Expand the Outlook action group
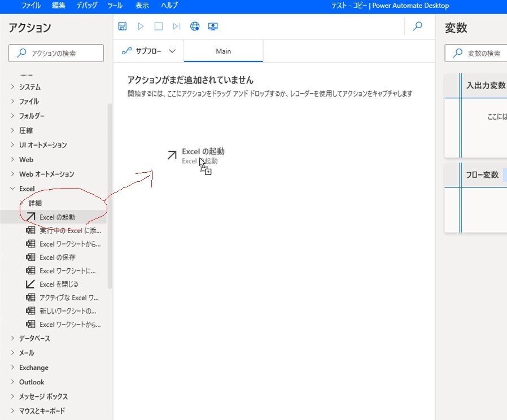507x420 pixels. 12,382
